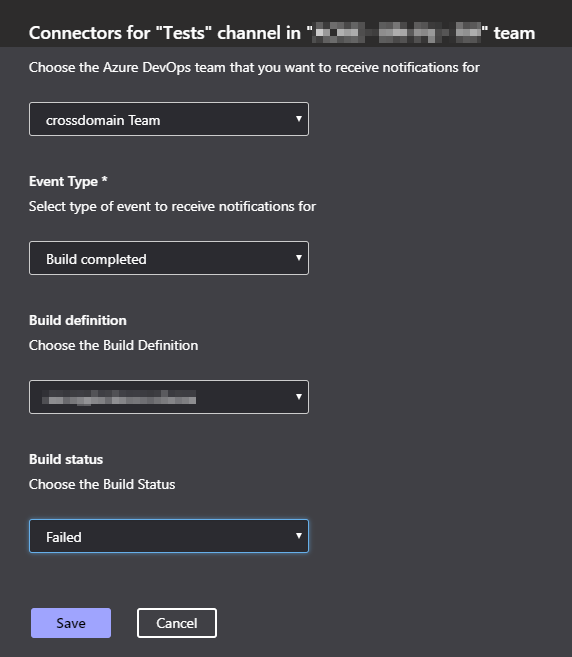Screen dimensions: 572x657
Task: Click the arrow on the Build definition selector
Action: [x=299, y=397]
